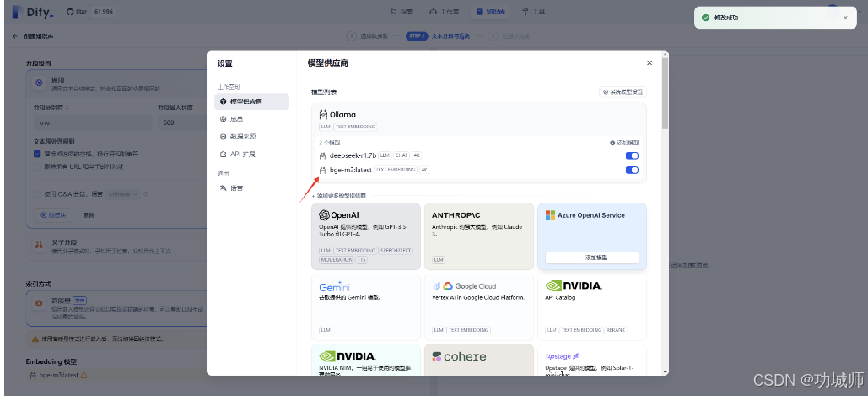Select the Anthropic provider card
868x396 pixels.
(479, 236)
